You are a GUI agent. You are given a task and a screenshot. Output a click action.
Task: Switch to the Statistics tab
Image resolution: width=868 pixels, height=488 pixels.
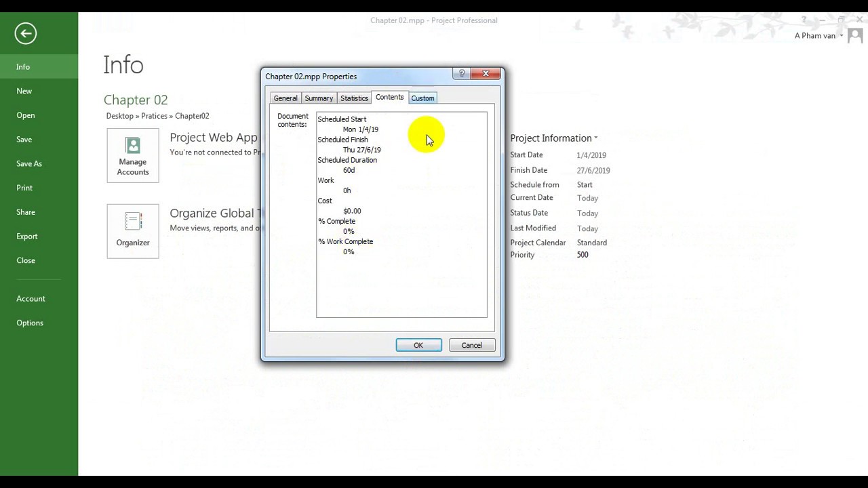(x=354, y=98)
